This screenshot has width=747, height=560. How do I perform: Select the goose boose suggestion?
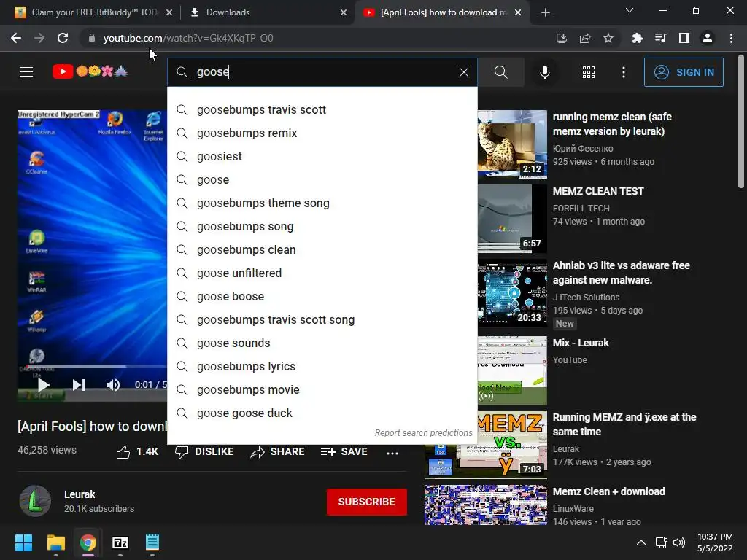pyautogui.click(x=322, y=296)
